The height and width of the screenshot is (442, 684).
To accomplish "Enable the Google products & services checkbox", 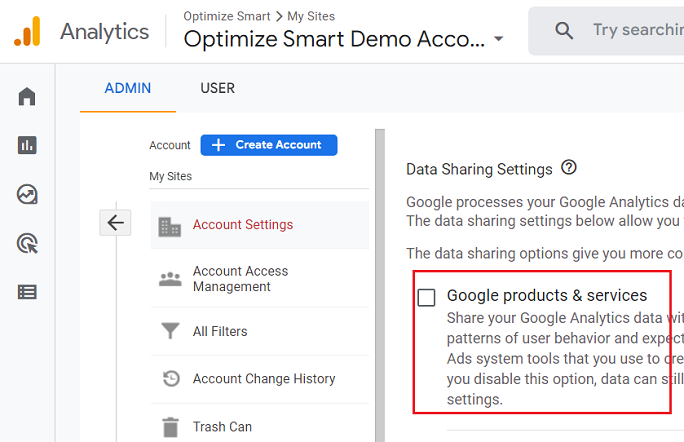I will coord(426,297).
